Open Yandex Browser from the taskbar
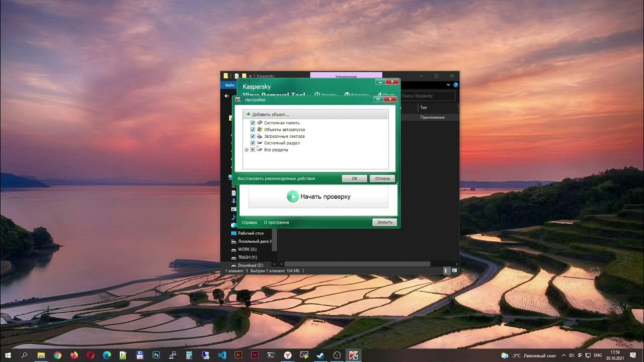This screenshot has width=644, height=362. [288, 355]
